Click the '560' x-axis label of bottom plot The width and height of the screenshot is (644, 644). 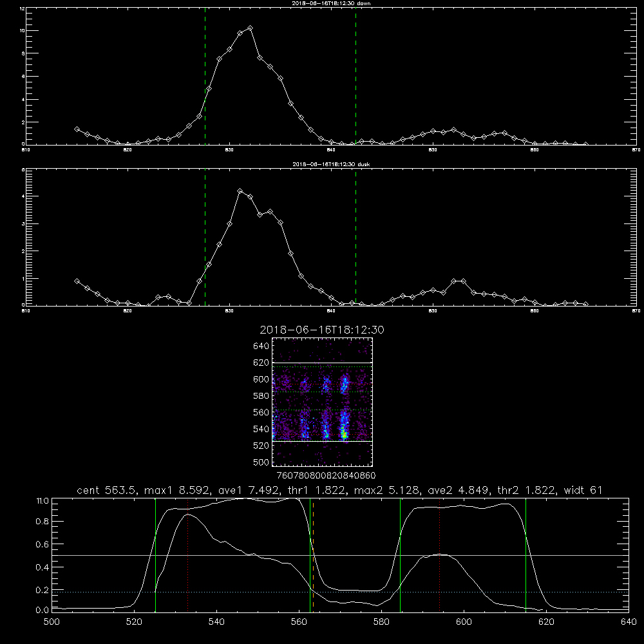[x=299, y=622]
